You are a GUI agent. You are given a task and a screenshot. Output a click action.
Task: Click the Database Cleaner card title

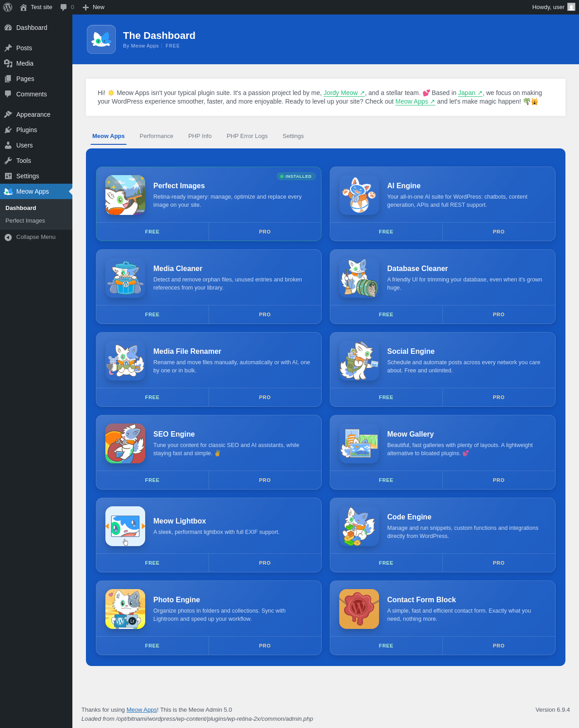[418, 268]
